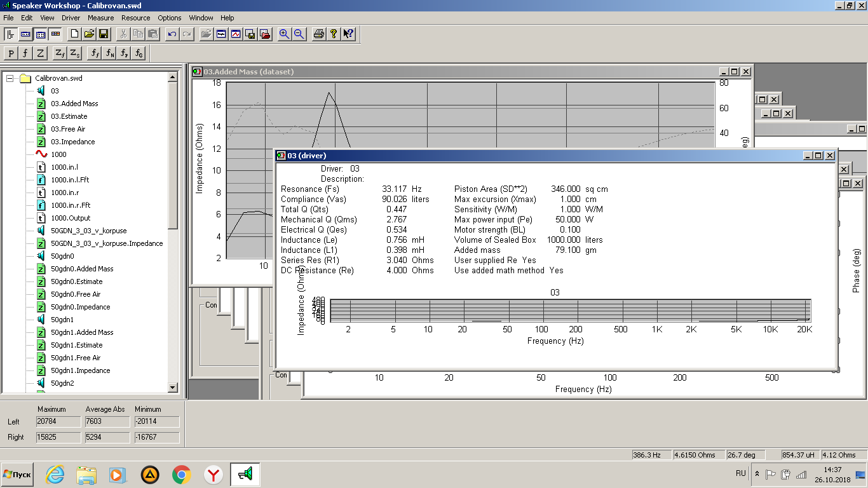The height and width of the screenshot is (488, 868).
Task: Click the tree scrollbar down arrow
Action: (x=173, y=388)
